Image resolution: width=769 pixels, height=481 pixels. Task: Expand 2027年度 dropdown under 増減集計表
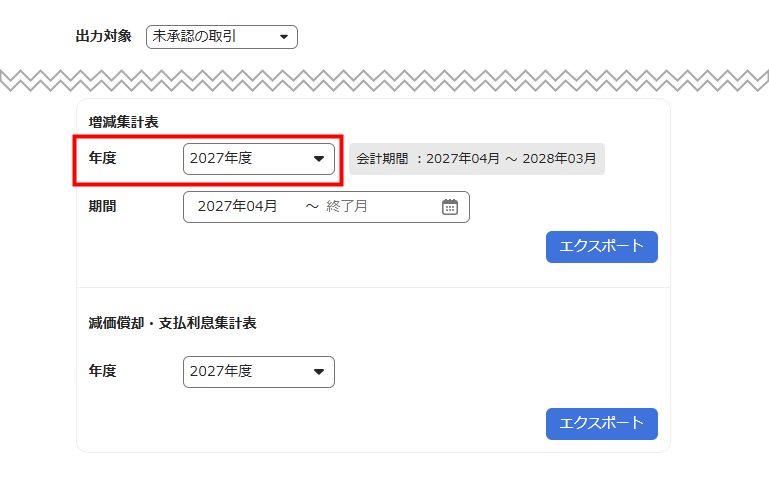258,158
